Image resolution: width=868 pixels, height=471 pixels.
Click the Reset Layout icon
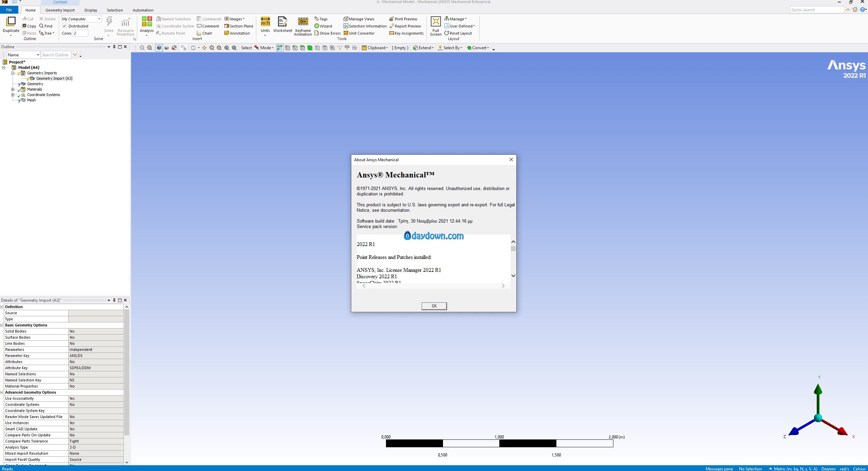pos(447,33)
